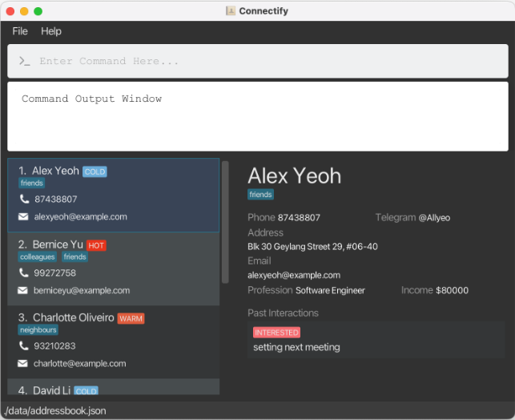Screen dimensions: 515x420
Task: Click the Profession label in details panel
Action: 270,290
